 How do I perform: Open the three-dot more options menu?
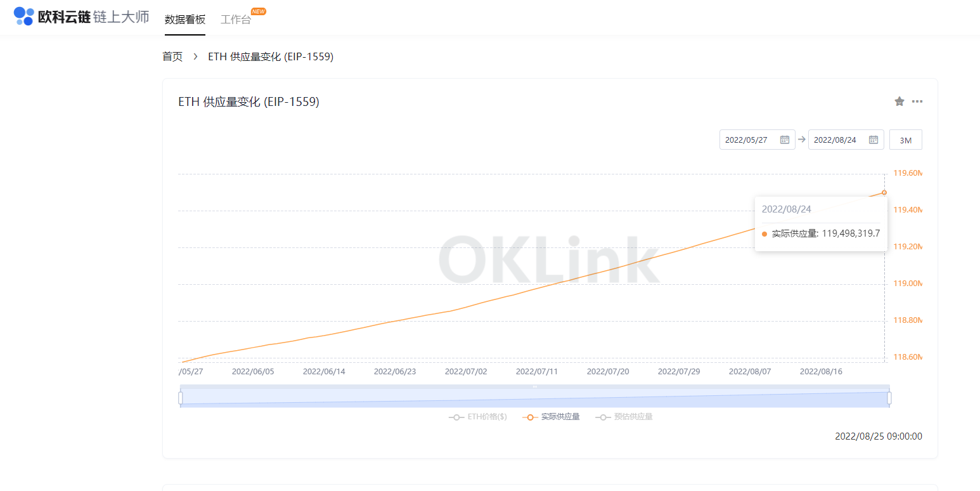point(917,101)
